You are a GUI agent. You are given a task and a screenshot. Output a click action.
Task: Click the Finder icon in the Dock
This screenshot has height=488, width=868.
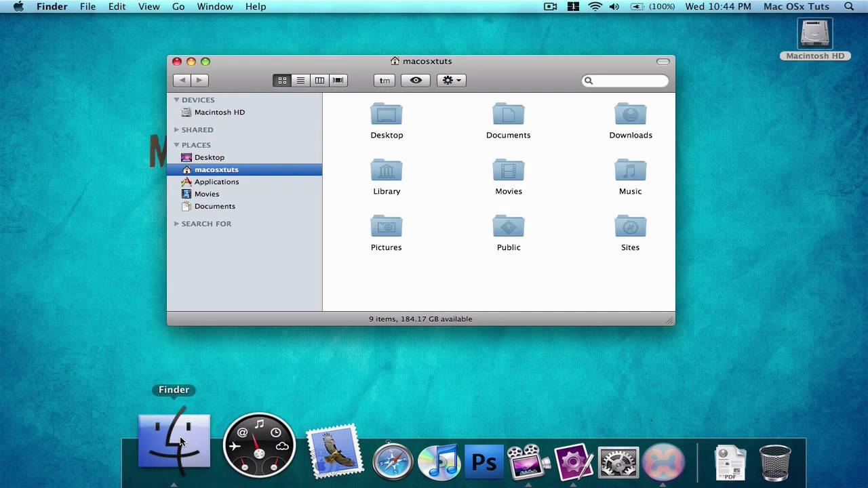[174, 442]
